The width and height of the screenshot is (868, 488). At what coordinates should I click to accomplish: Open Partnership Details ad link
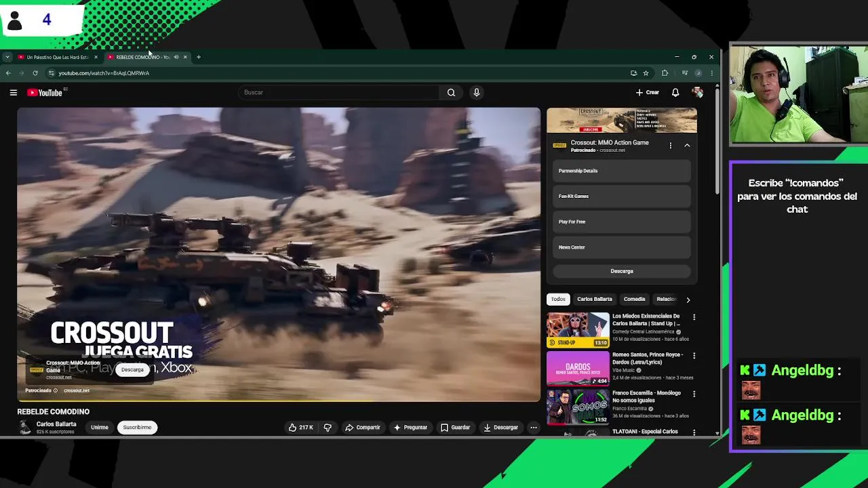click(622, 171)
